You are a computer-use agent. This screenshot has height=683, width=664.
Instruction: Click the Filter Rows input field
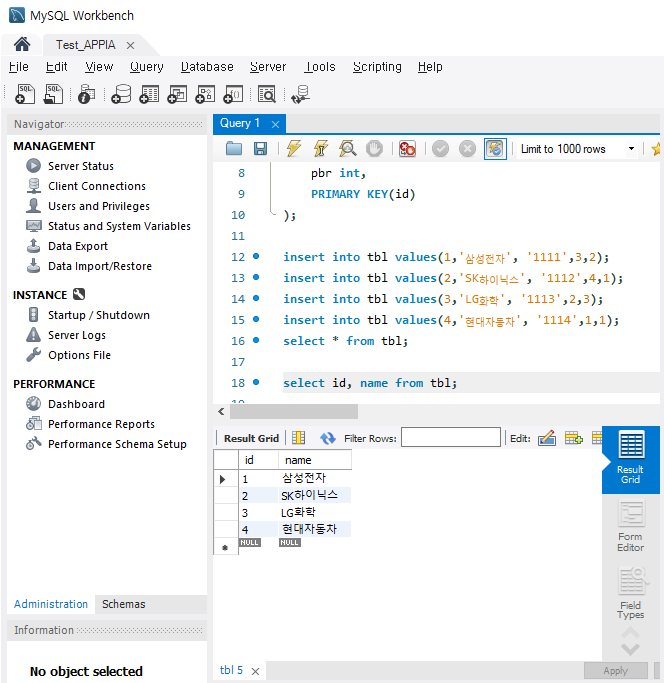pos(451,437)
